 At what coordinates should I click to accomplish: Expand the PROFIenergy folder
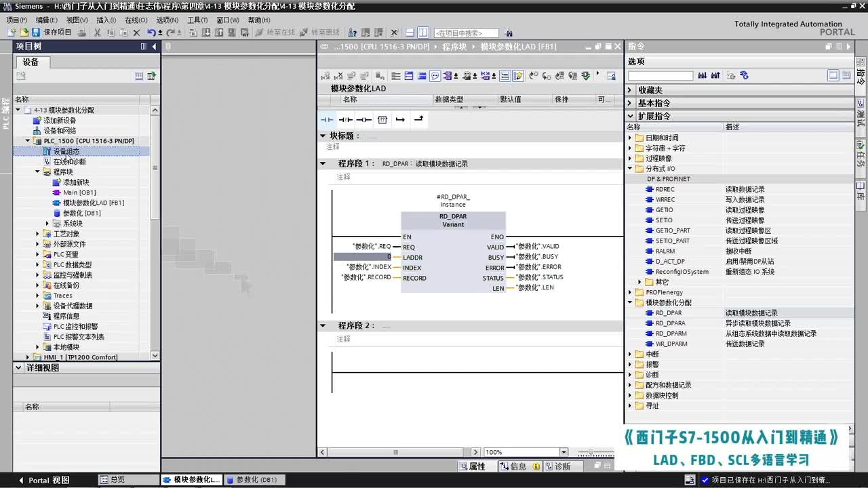point(630,292)
